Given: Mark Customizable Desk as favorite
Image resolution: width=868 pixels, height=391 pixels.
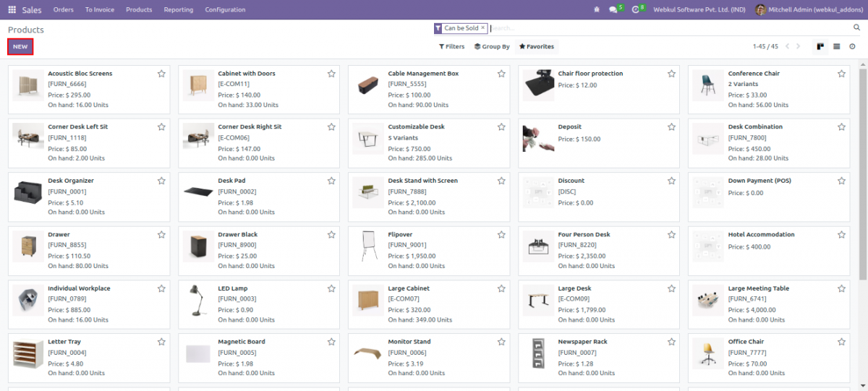Looking at the screenshot, I should click(501, 127).
